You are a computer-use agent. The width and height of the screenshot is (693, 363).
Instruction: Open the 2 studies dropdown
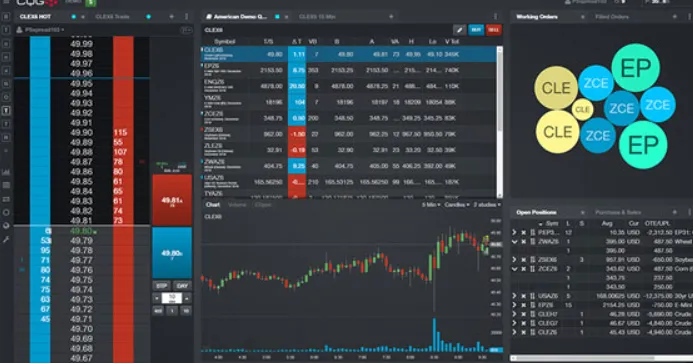pos(487,205)
